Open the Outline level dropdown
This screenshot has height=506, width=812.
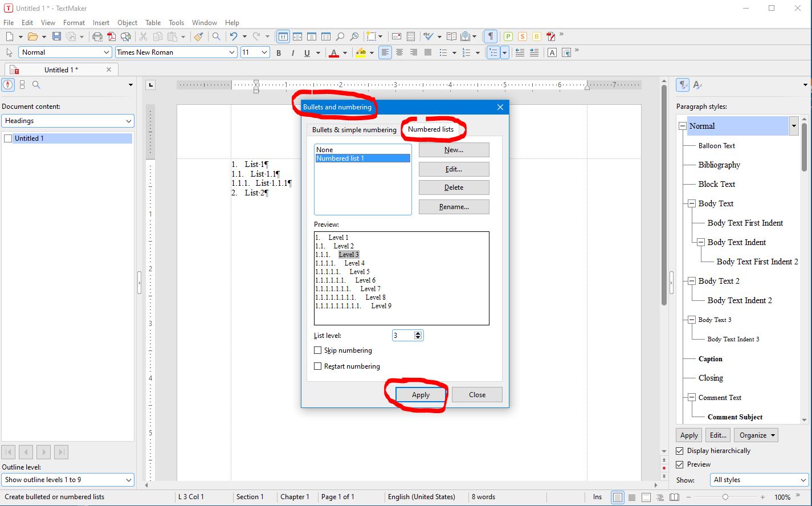pyautogui.click(x=128, y=480)
